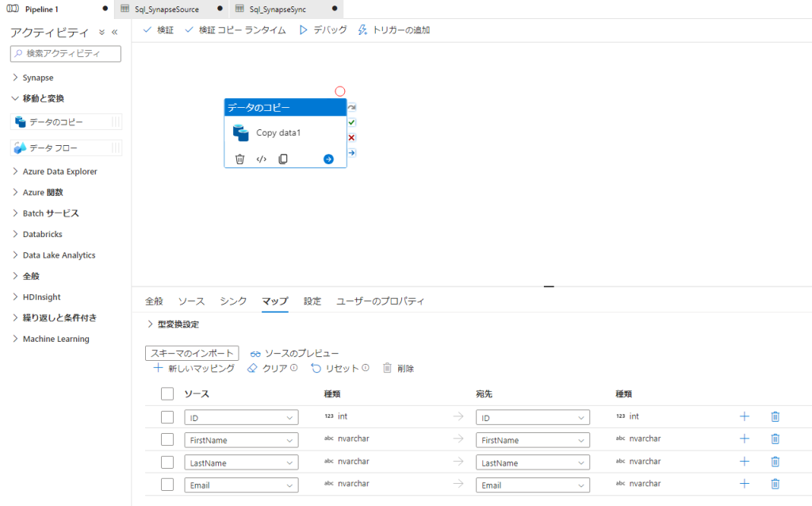The width and height of the screenshot is (812, 506).
Task: Click the blue arrow icon on Copy data1
Action: [328, 159]
